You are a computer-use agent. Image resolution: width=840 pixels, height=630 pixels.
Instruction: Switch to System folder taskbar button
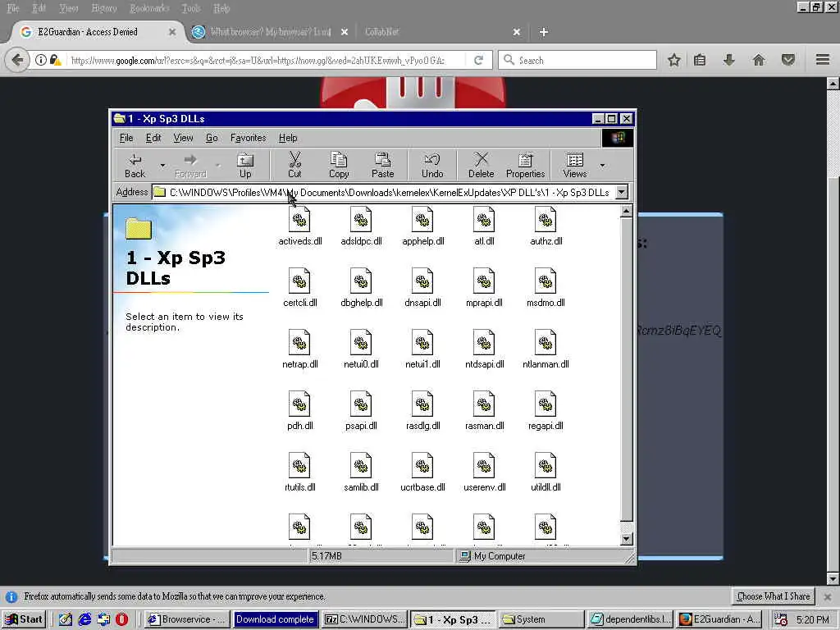[541, 619]
